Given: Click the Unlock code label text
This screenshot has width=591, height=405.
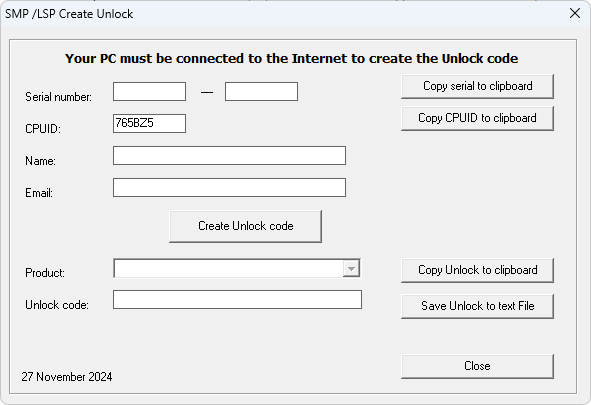Looking at the screenshot, I should [x=57, y=305].
